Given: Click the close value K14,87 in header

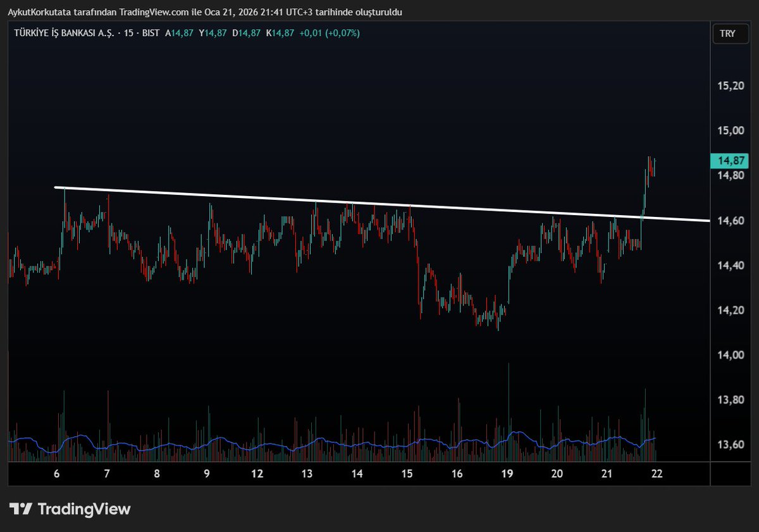Looking at the screenshot, I should tap(280, 33).
